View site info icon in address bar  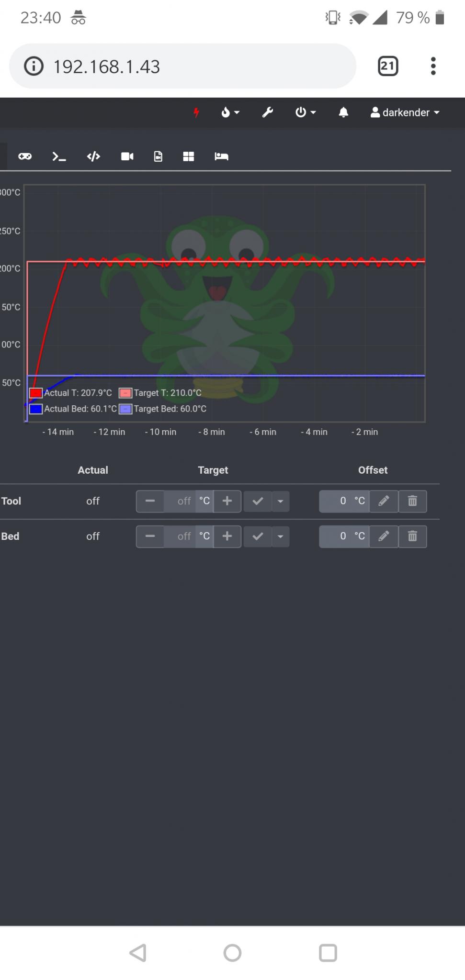click(x=34, y=66)
